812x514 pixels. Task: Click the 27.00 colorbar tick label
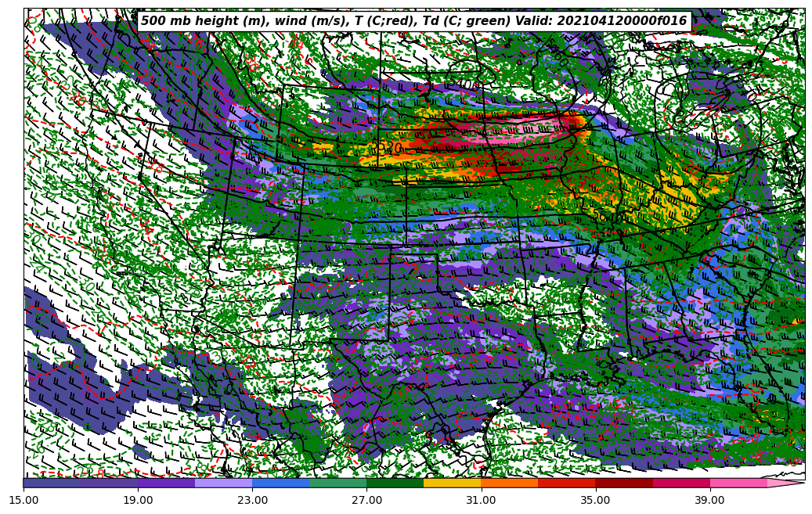[366, 499]
